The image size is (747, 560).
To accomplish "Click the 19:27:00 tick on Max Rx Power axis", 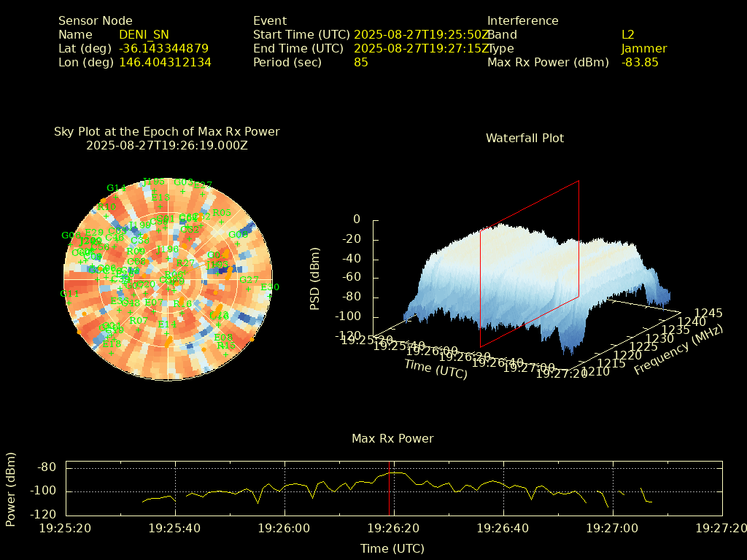I will pos(613,527).
